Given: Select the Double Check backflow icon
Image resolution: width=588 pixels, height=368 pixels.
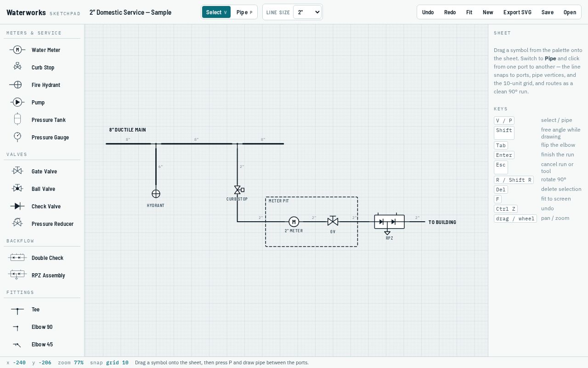Looking at the screenshot, I should (x=17, y=258).
